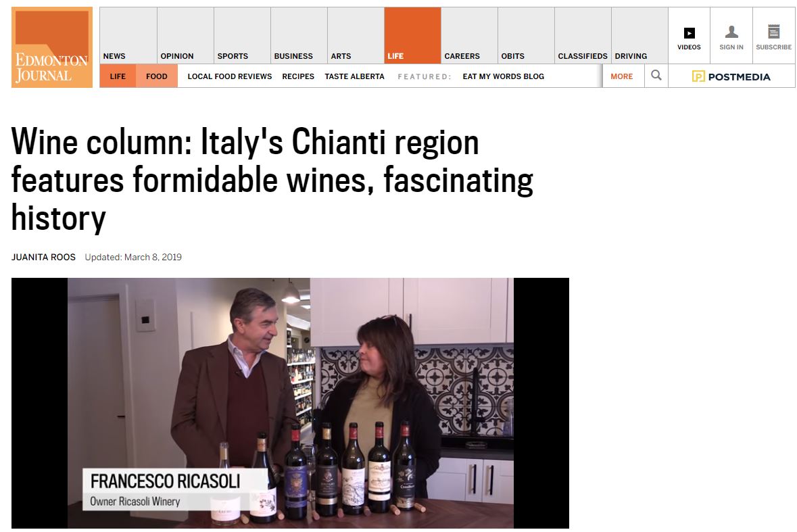
Task: Play the Francesco Ricasoli video
Action: (290, 403)
